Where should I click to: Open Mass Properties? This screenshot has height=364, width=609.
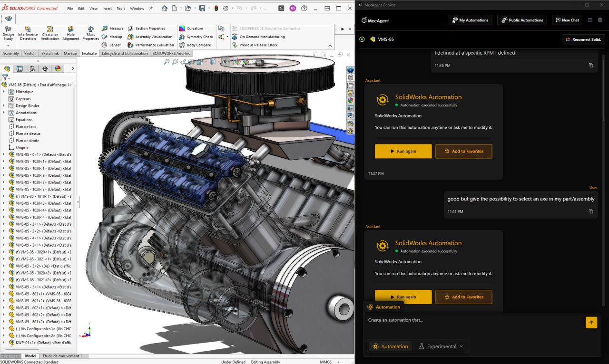click(x=91, y=34)
